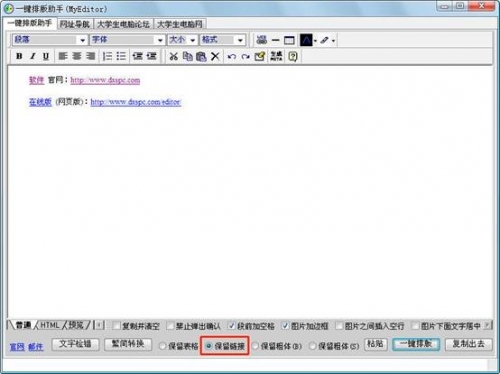The height and width of the screenshot is (374, 500).
Task: Click the increase indent icon
Action: click(x=151, y=56)
